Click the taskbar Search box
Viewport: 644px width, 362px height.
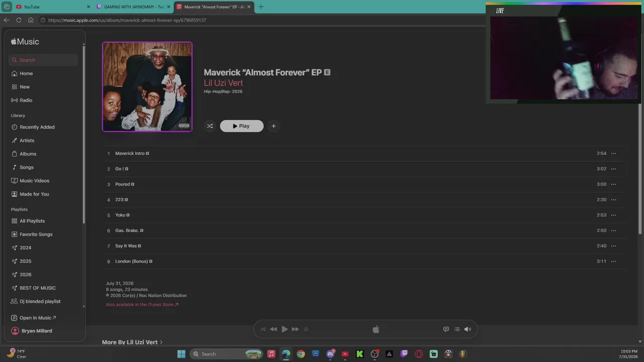click(226, 354)
